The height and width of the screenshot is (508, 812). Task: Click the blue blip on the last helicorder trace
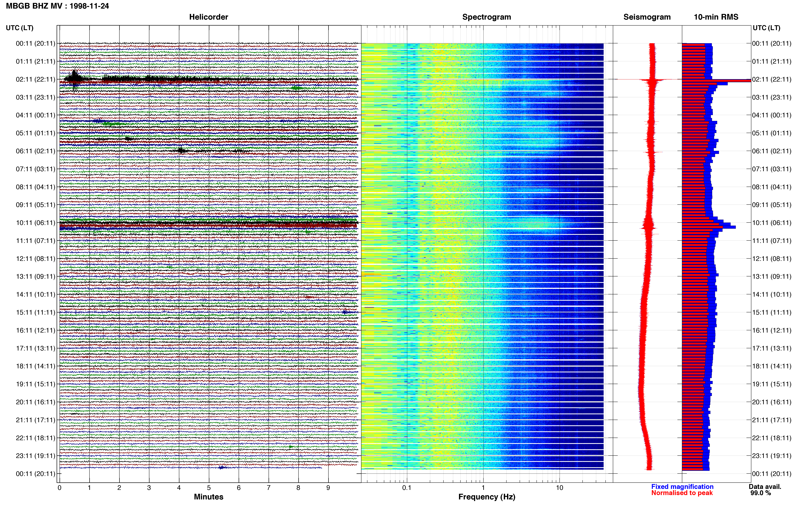pos(222,467)
